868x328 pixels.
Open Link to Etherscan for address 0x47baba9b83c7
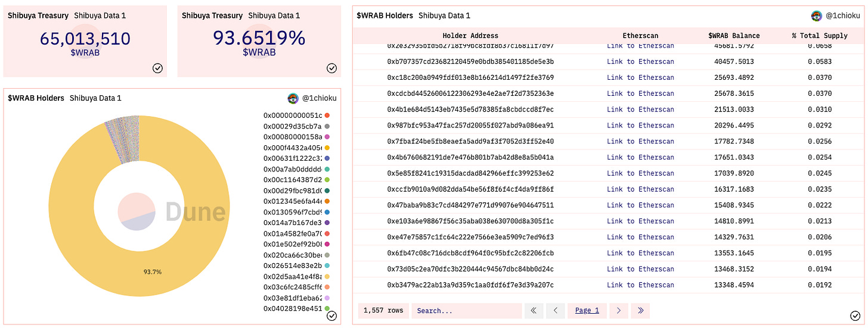coord(640,205)
